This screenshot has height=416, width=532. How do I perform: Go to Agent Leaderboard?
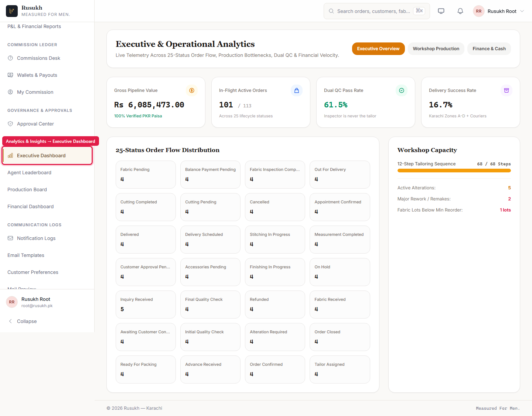tap(47, 172)
